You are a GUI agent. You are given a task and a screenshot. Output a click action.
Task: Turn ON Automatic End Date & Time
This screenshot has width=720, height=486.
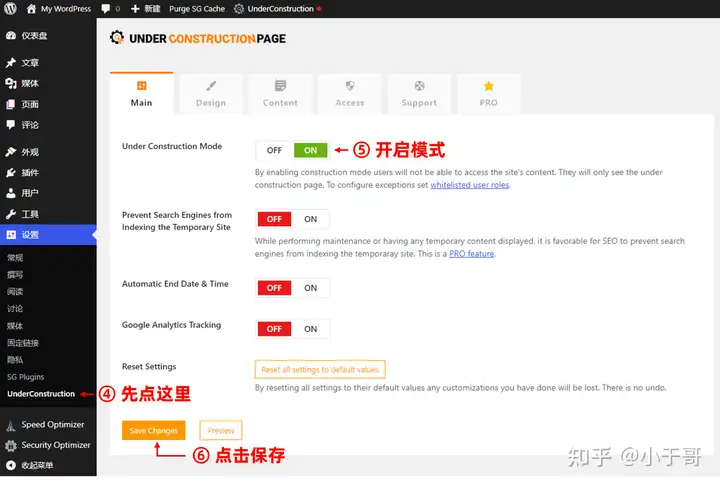(310, 288)
